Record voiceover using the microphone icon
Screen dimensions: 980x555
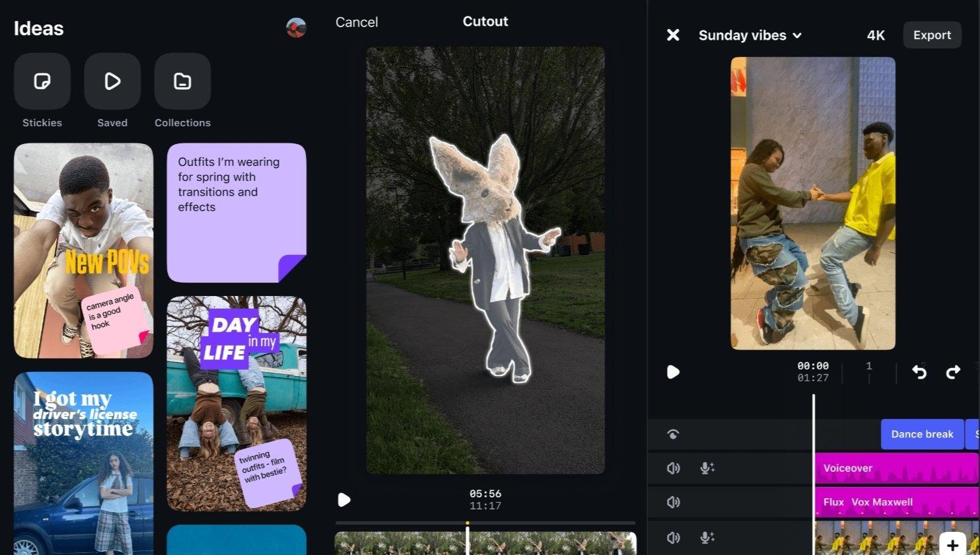[707, 468]
